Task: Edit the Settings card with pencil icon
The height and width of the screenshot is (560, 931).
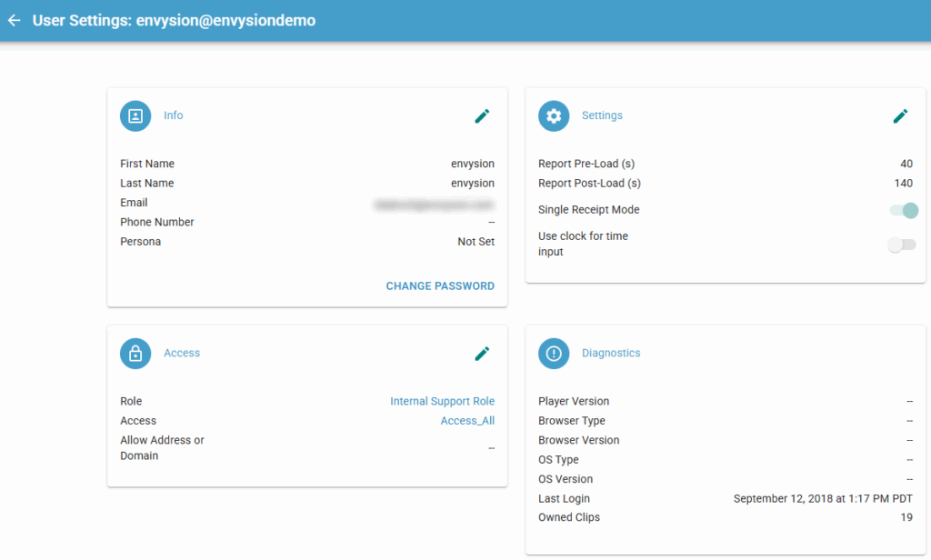Action: (900, 115)
